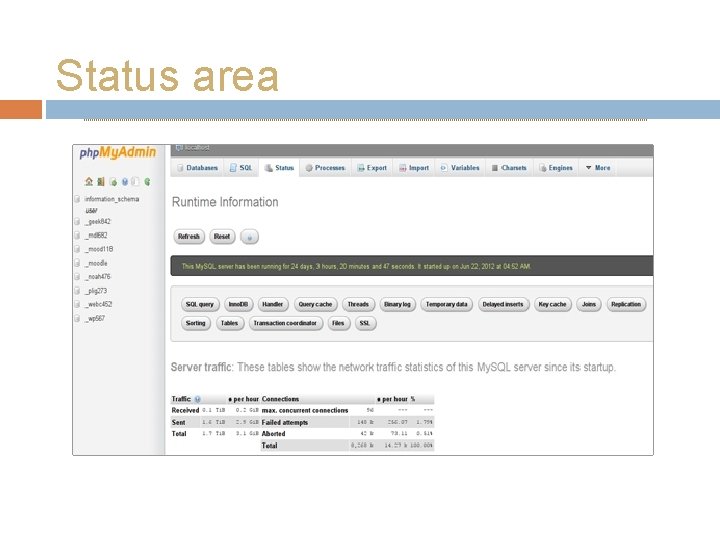The image size is (720, 540).
Task: Click the database icon beside _wp567
Action: pyautogui.click(x=77, y=318)
